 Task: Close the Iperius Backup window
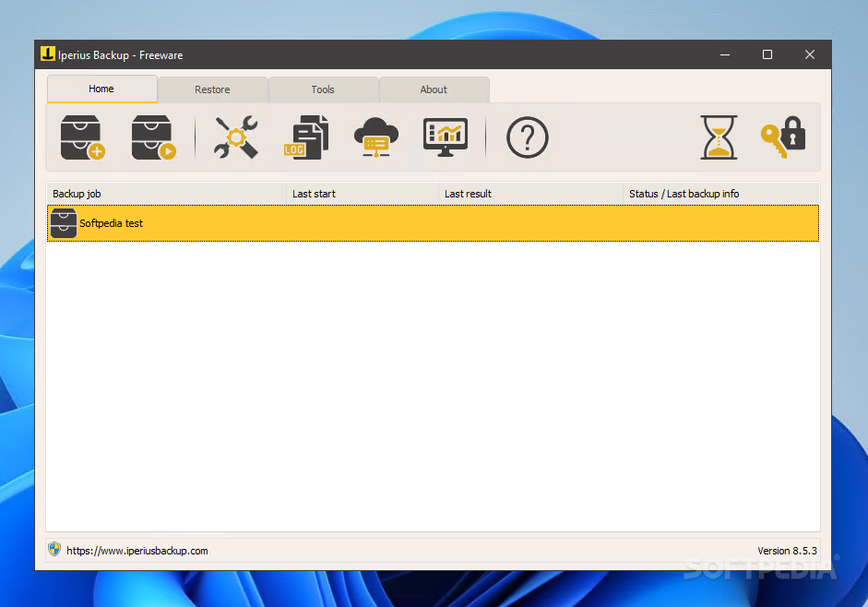(809, 54)
